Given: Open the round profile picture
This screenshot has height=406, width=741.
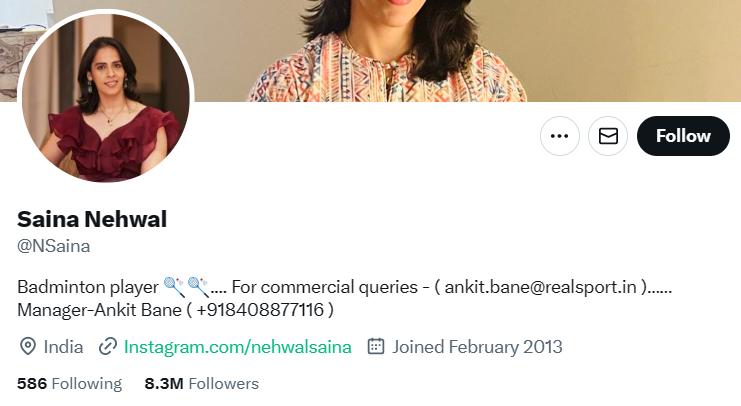Looking at the screenshot, I should pyautogui.click(x=106, y=98).
